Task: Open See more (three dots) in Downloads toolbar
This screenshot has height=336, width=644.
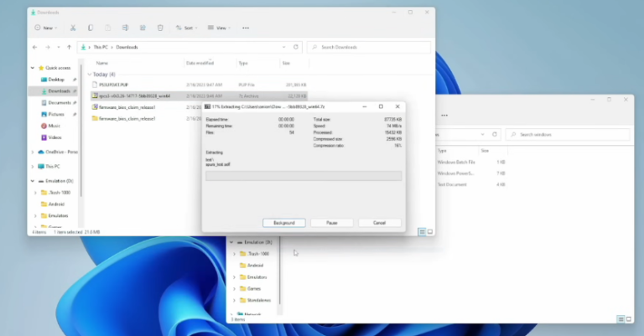Action: (x=246, y=28)
